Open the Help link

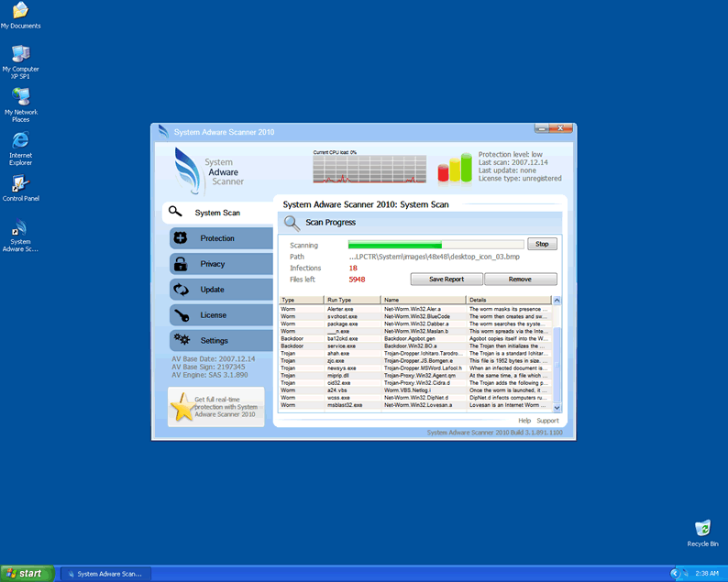click(x=524, y=421)
